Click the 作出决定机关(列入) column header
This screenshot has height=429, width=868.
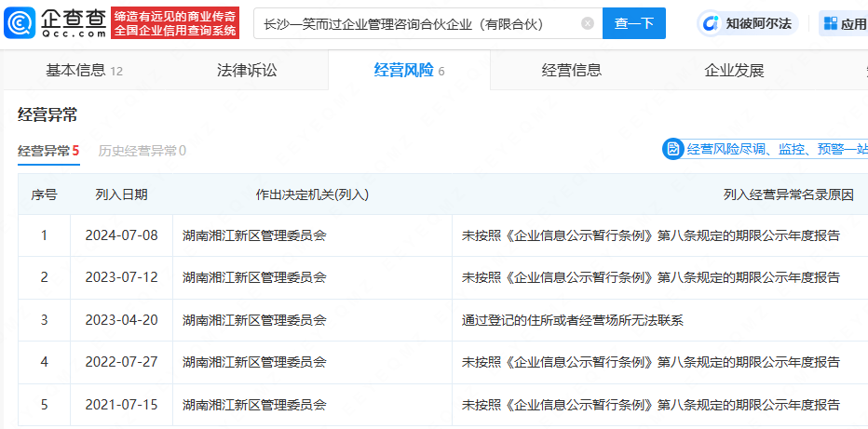312,194
